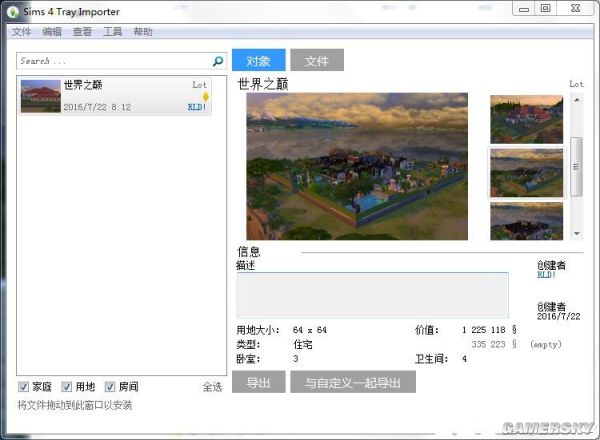Open the 编辑 menu
The height and width of the screenshot is (440, 600).
(x=52, y=32)
